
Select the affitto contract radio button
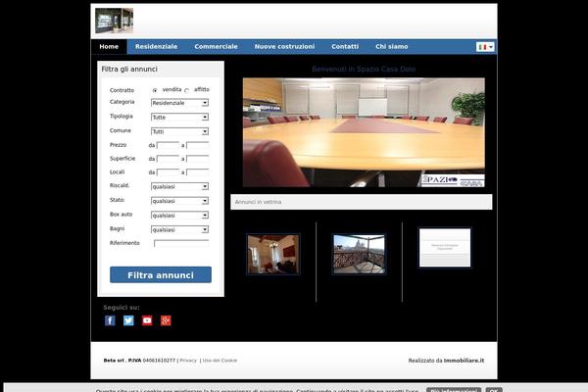[187, 90]
